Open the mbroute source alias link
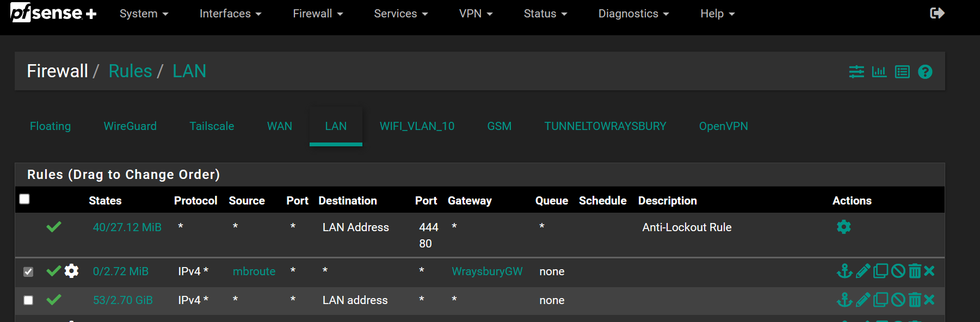 [254, 271]
